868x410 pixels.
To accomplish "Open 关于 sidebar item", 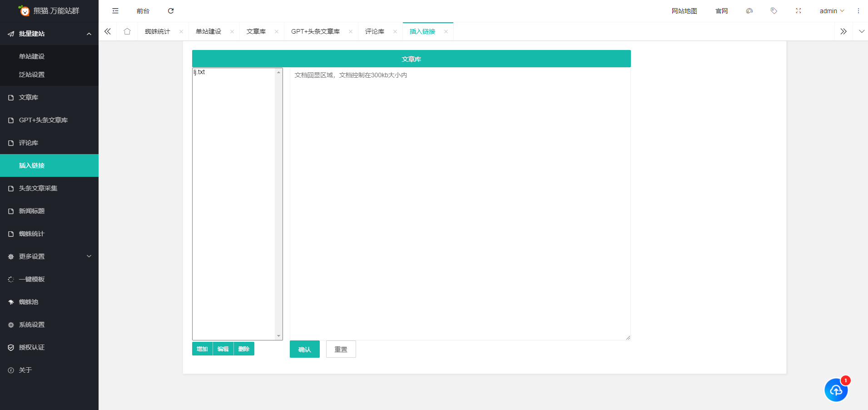I will pyautogui.click(x=49, y=370).
